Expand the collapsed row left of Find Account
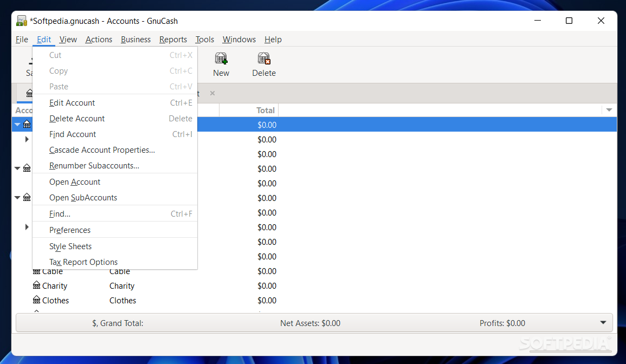The height and width of the screenshot is (364, 626). [27, 139]
